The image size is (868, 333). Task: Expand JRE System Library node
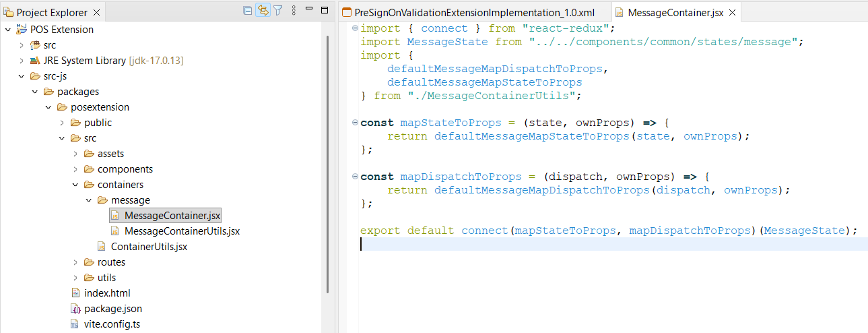pyautogui.click(x=21, y=61)
